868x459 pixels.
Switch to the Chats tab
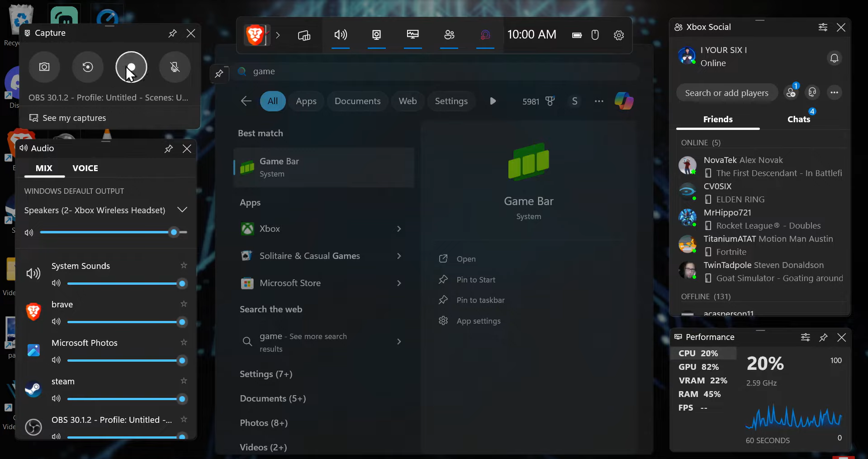tap(798, 120)
